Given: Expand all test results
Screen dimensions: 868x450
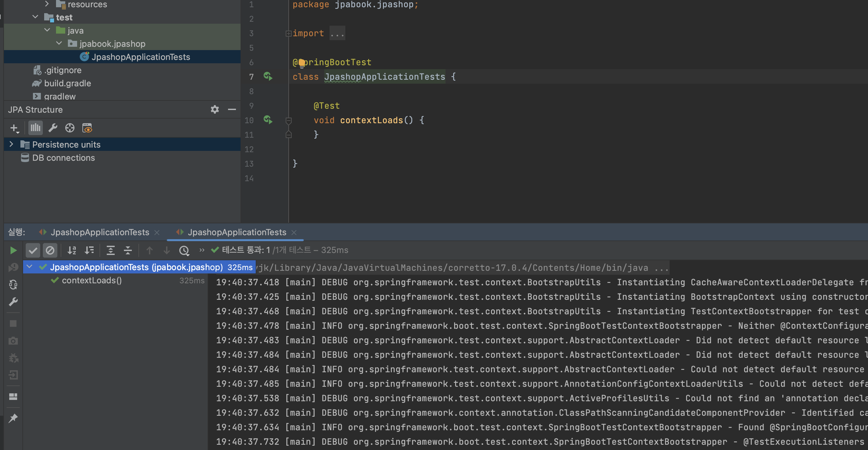Looking at the screenshot, I should pyautogui.click(x=110, y=250).
